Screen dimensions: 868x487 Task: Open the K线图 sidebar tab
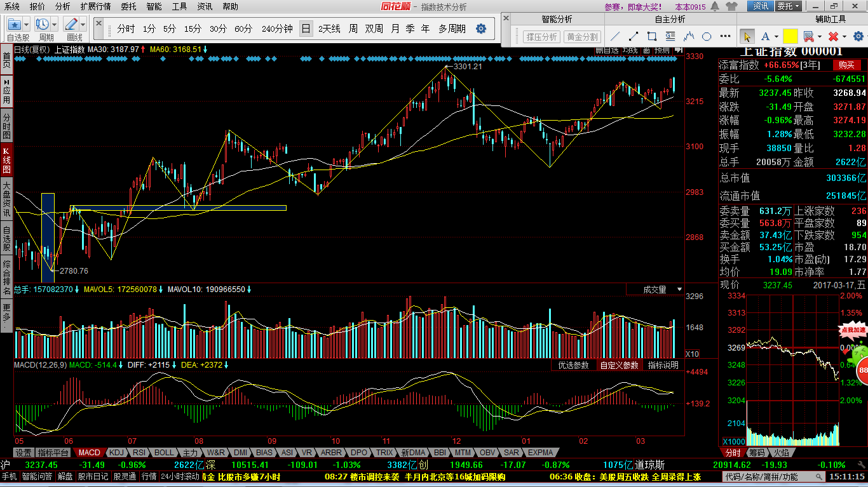pyautogui.click(x=6, y=161)
